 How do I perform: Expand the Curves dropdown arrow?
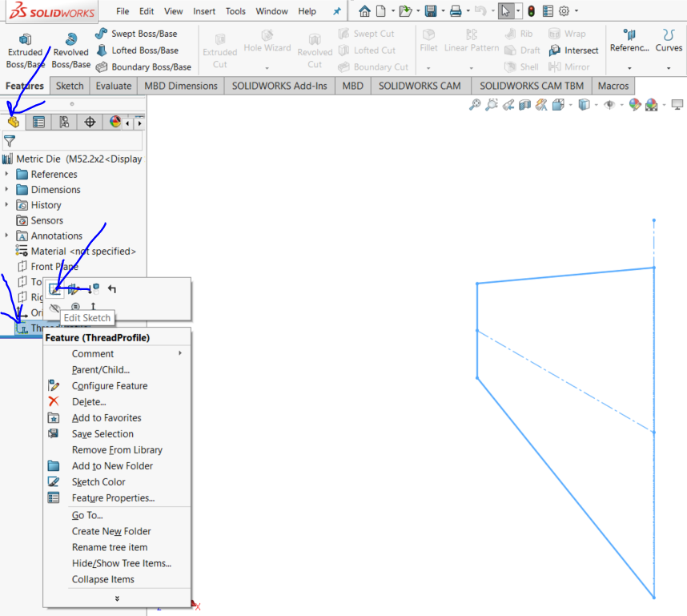[x=669, y=68]
